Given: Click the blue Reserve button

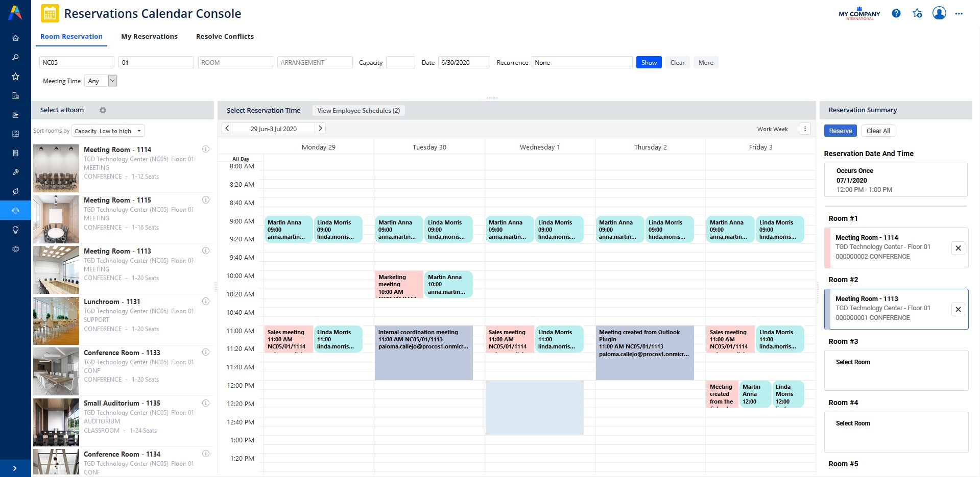Looking at the screenshot, I should (840, 131).
